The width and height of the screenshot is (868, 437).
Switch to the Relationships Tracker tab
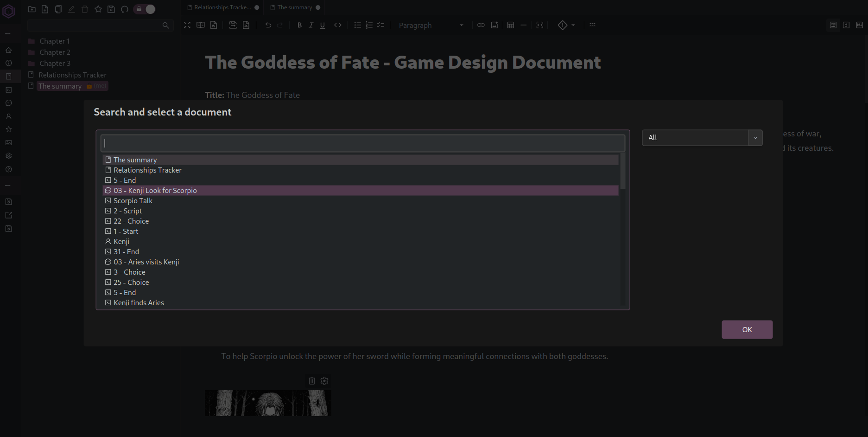tap(222, 7)
